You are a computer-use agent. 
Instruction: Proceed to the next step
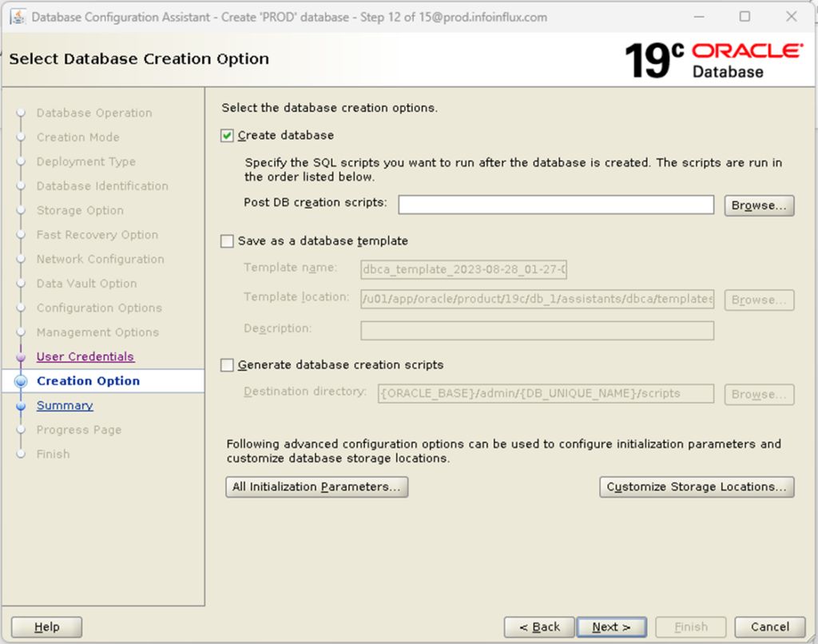tap(611, 626)
